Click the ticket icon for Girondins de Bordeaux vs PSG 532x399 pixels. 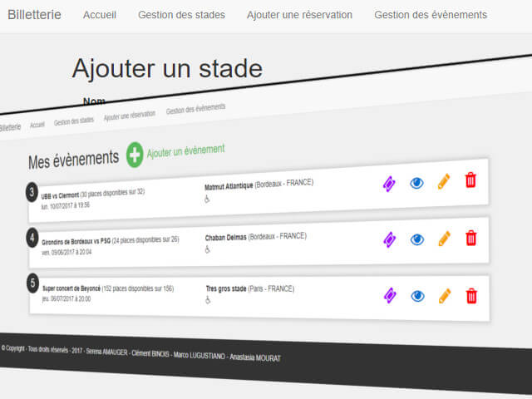[390, 239]
